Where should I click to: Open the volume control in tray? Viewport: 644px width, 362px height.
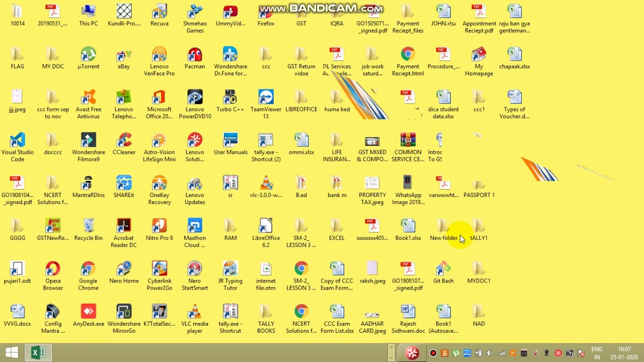point(490,353)
